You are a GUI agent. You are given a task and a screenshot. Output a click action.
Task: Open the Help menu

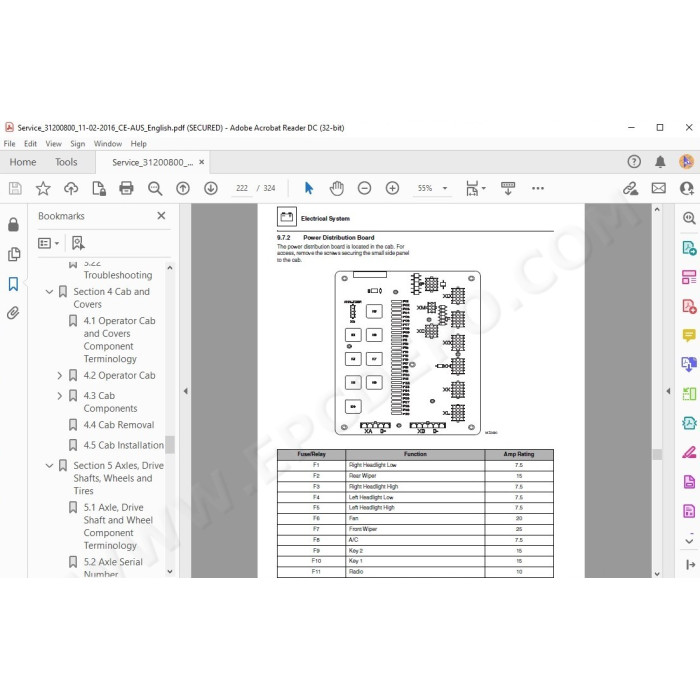[x=138, y=144]
